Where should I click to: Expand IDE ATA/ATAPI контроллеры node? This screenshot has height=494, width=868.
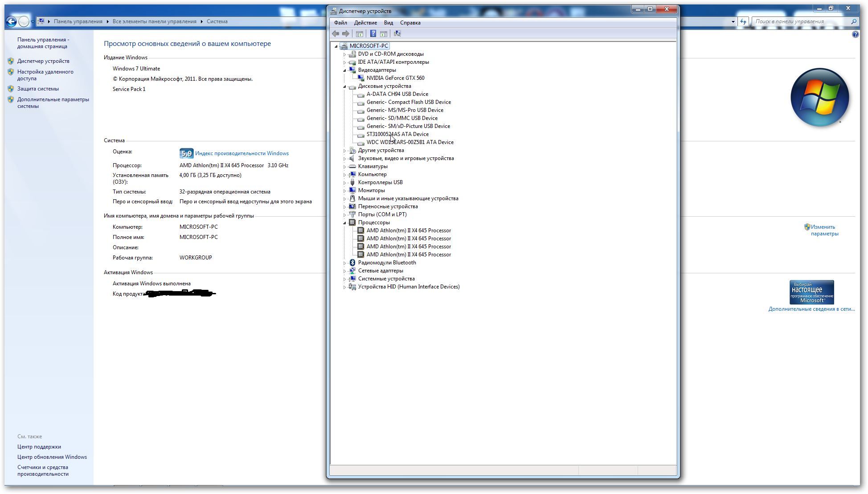click(x=344, y=62)
